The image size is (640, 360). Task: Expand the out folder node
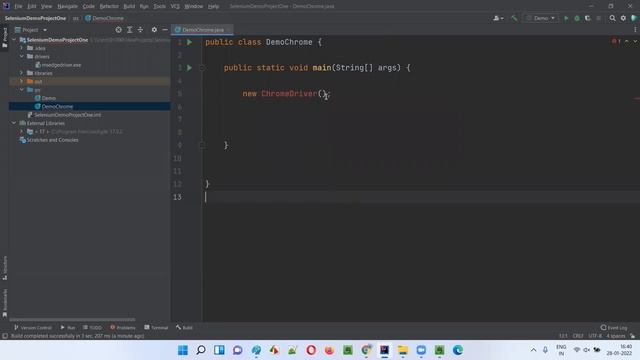[22, 81]
